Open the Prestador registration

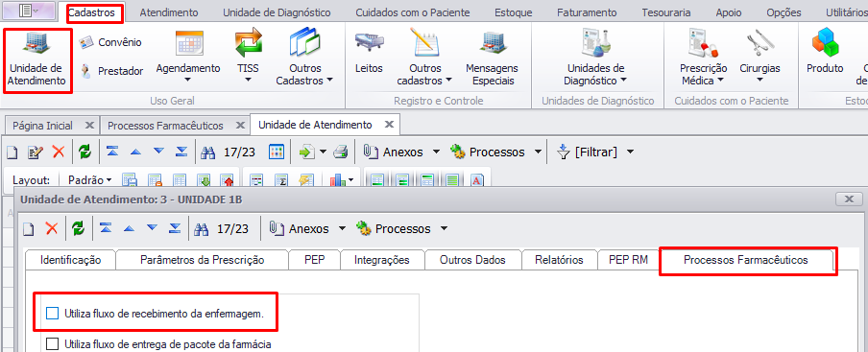tap(111, 71)
